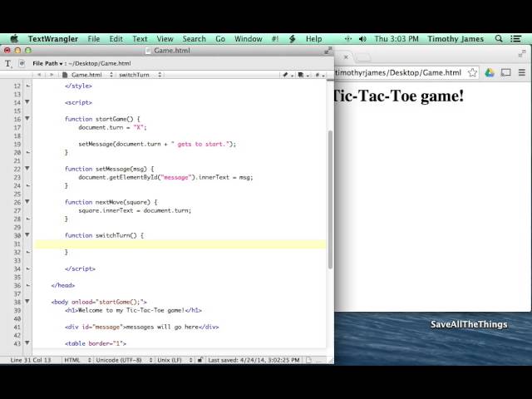
Task: Click the cast screen icon in Chrome
Action: point(506,72)
